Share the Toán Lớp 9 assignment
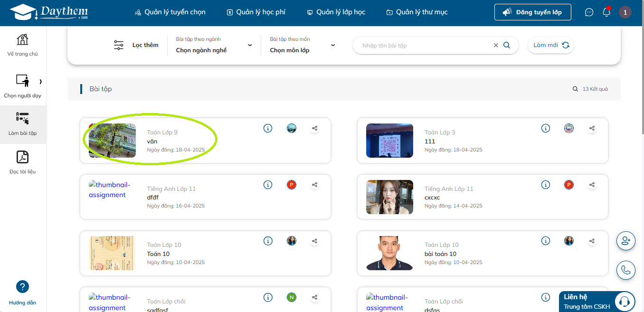The height and width of the screenshot is (312, 644). coord(314,128)
